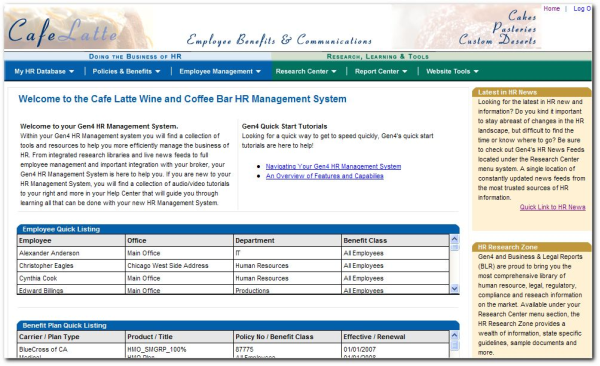
Task: Expand the Report Center menu
Action: coord(381,71)
